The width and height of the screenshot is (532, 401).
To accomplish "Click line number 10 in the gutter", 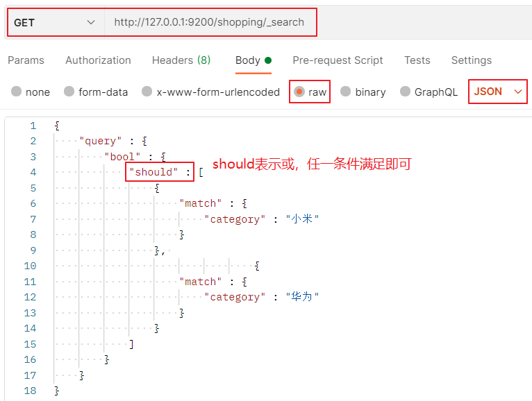I will tap(30, 266).
